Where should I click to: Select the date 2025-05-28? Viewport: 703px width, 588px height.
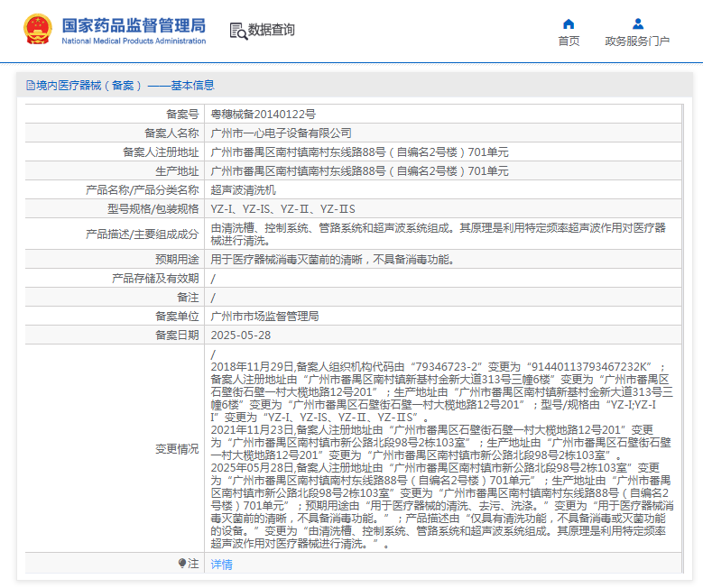tap(241, 335)
